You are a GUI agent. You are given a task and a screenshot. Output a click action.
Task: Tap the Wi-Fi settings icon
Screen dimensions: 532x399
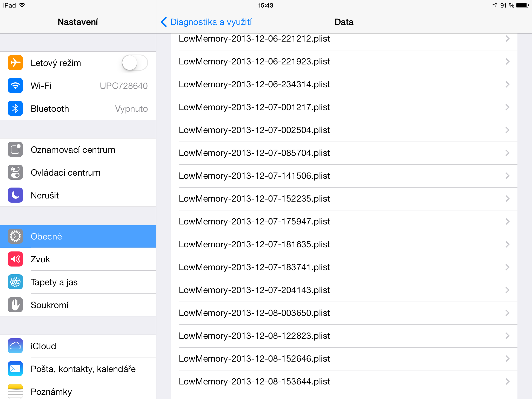tap(15, 85)
